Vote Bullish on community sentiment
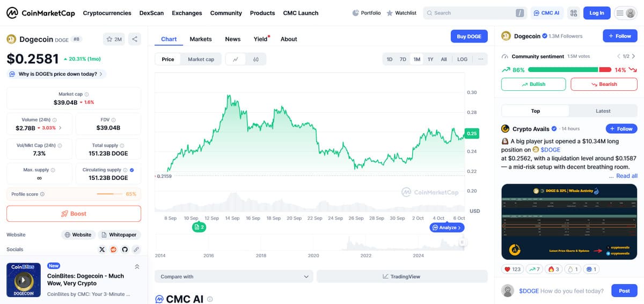Image resolution: width=644 pixels, height=304 pixels. coord(533,84)
